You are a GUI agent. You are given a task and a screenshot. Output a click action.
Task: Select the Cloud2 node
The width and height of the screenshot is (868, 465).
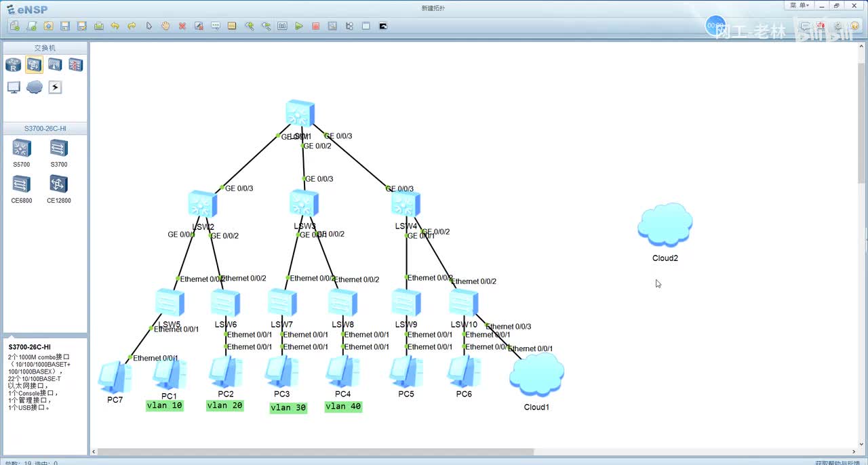point(665,225)
